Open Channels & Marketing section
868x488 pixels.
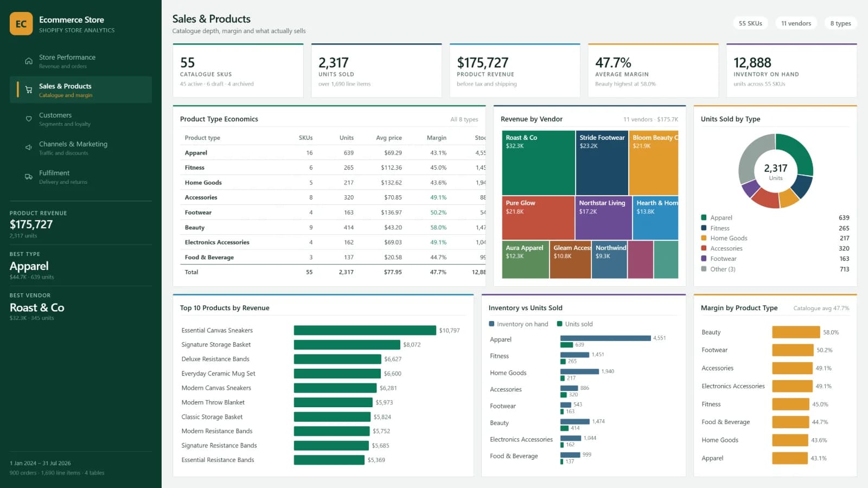[x=81, y=147]
